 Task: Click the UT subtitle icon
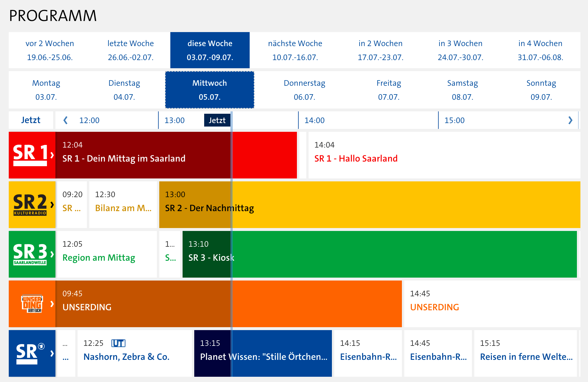click(118, 343)
